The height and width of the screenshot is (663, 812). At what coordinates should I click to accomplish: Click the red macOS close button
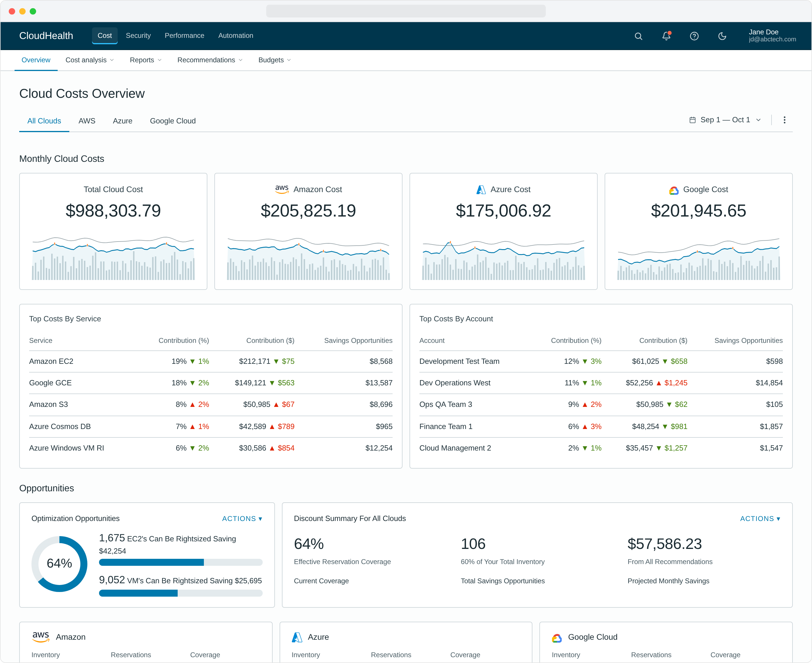12,11
